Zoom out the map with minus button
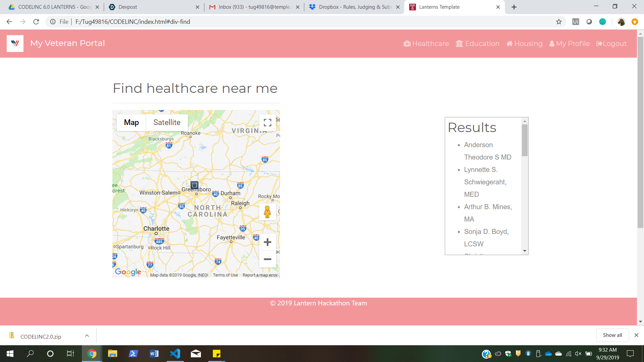644x362 pixels. pos(267,259)
